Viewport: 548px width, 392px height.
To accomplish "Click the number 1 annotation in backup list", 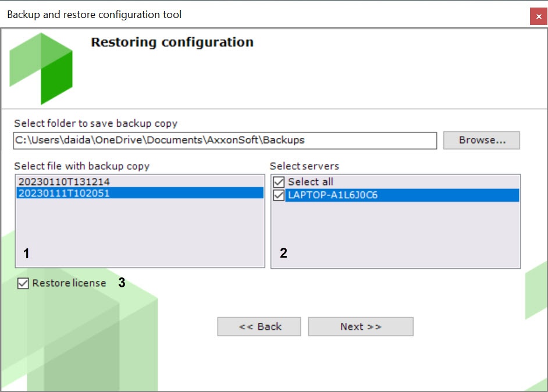I will click(x=26, y=254).
